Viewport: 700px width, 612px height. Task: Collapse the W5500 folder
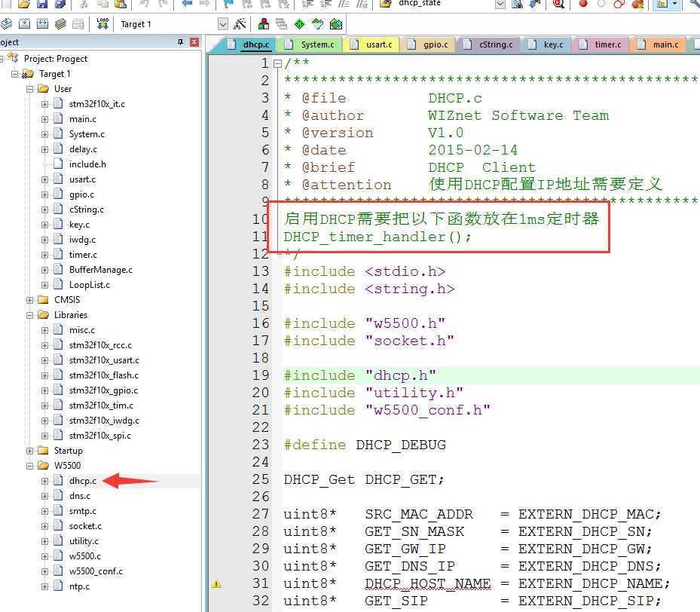click(x=29, y=466)
